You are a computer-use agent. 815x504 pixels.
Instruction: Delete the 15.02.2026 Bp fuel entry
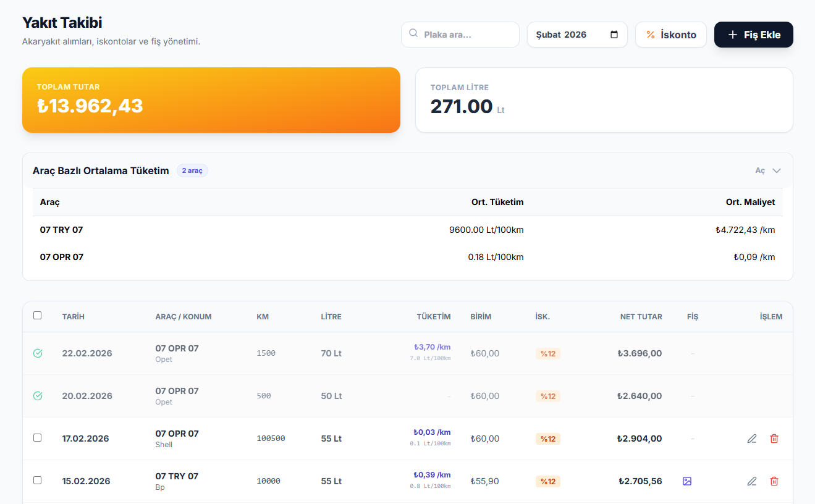tap(774, 481)
